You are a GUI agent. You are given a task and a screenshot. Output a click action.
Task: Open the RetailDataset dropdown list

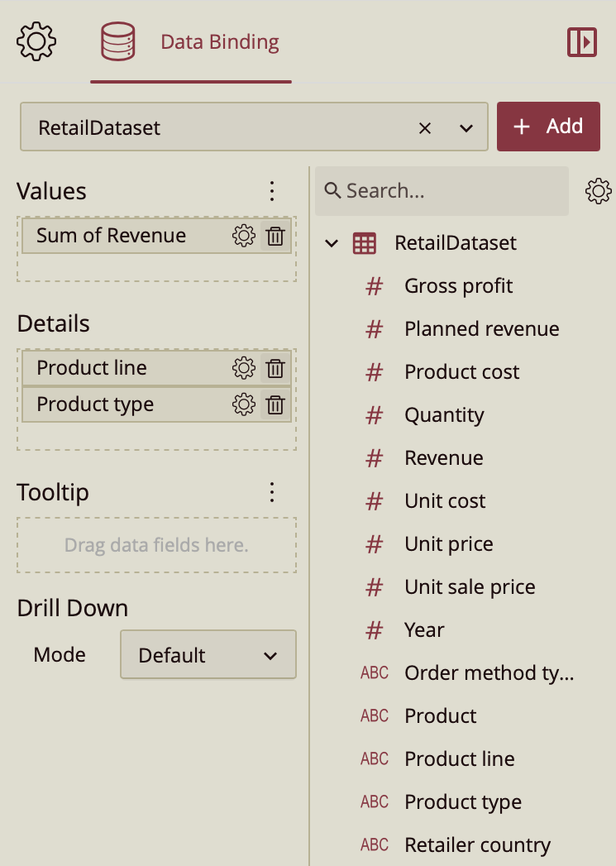(x=466, y=128)
